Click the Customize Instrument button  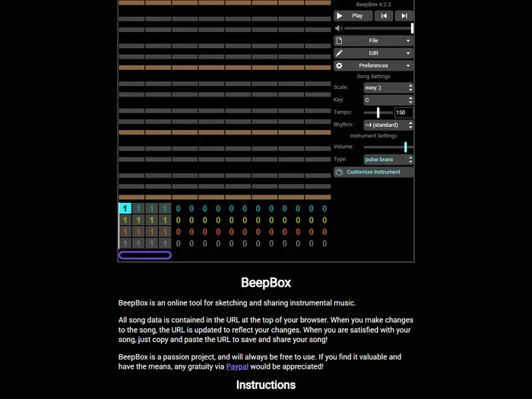pyautogui.click(x=373, y=172)
